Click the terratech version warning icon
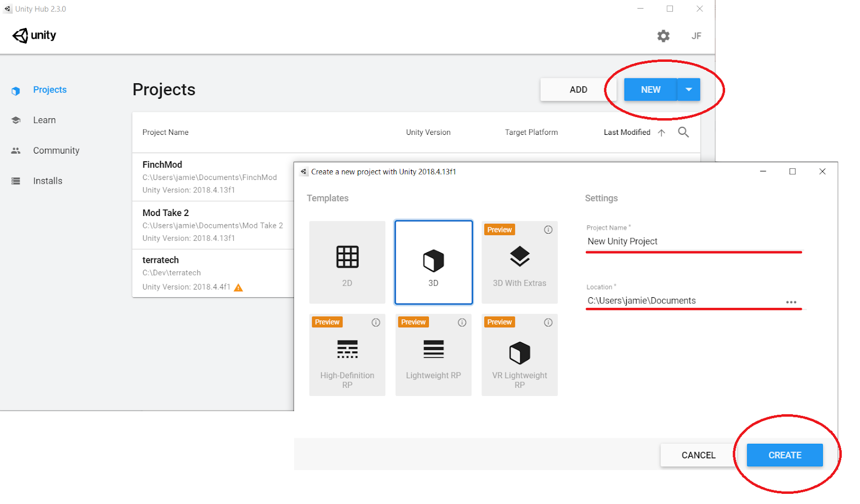The image size is (860, 504). tap(239, 287)
